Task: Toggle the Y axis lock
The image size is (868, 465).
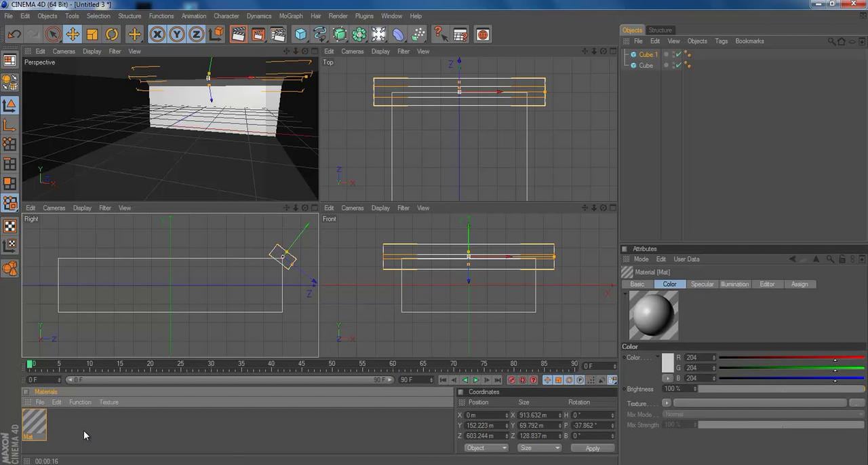Action: pyautogui.click(x=177, y=34)
